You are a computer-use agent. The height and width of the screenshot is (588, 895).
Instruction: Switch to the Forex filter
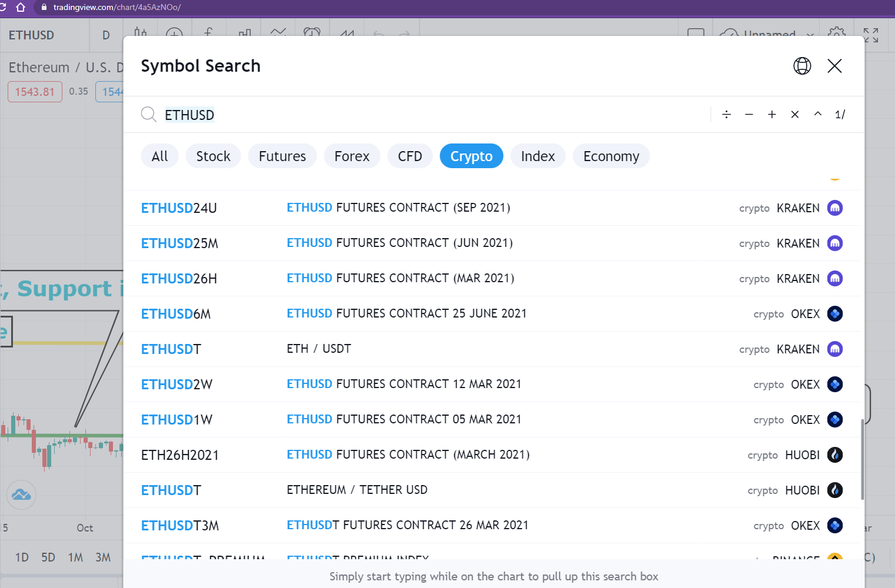click(x=352, y=156)
